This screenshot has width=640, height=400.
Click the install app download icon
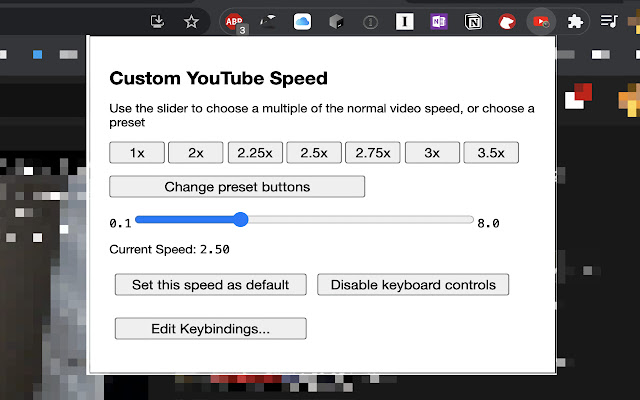(157, 22)
